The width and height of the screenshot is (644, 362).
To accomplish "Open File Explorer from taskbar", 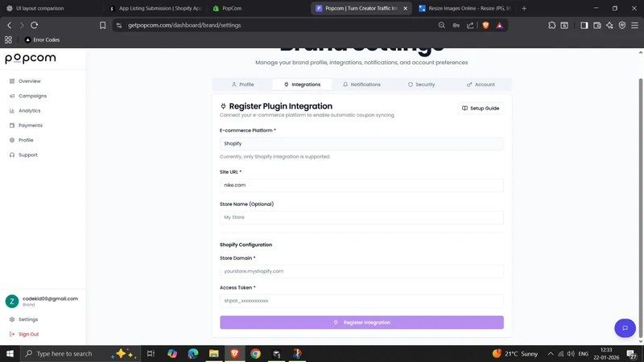I will (x=214, y=353).
